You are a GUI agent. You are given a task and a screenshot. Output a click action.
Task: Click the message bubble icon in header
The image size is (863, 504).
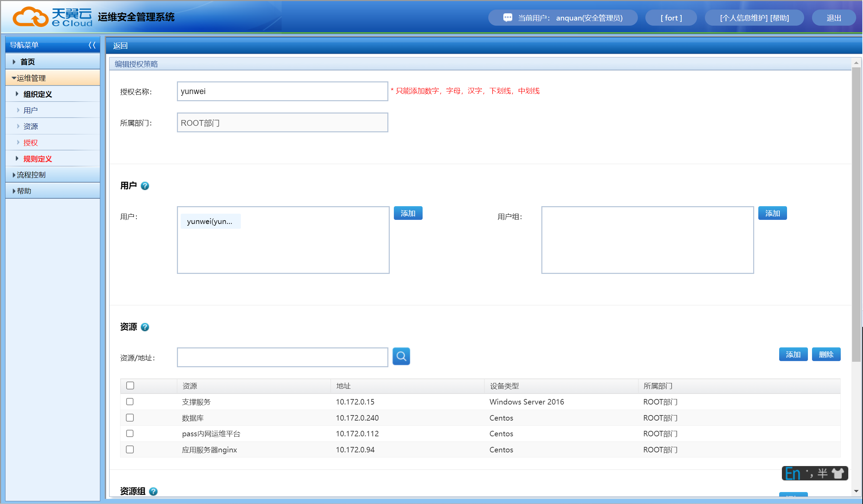click(x=507, y=18)
